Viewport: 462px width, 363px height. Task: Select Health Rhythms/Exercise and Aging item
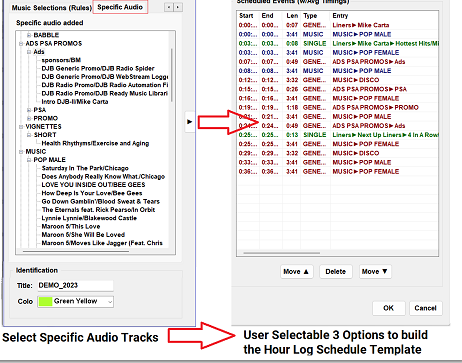click(x=95, y=143)
